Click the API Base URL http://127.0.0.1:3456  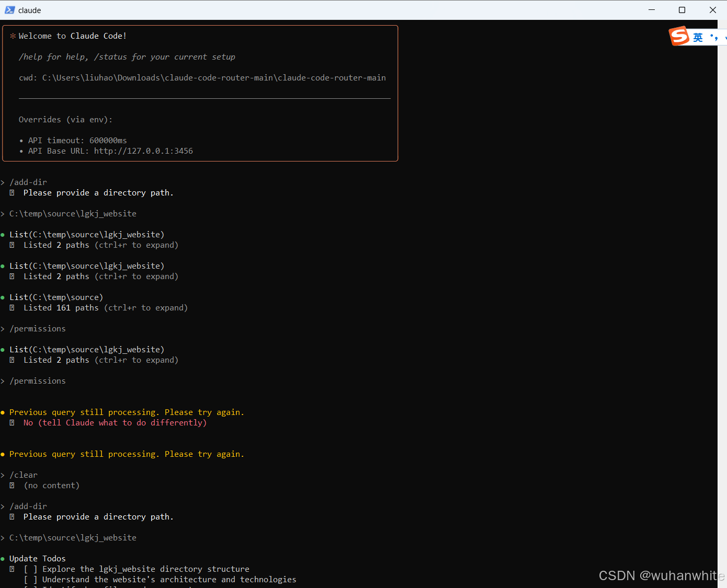point(143,151)
